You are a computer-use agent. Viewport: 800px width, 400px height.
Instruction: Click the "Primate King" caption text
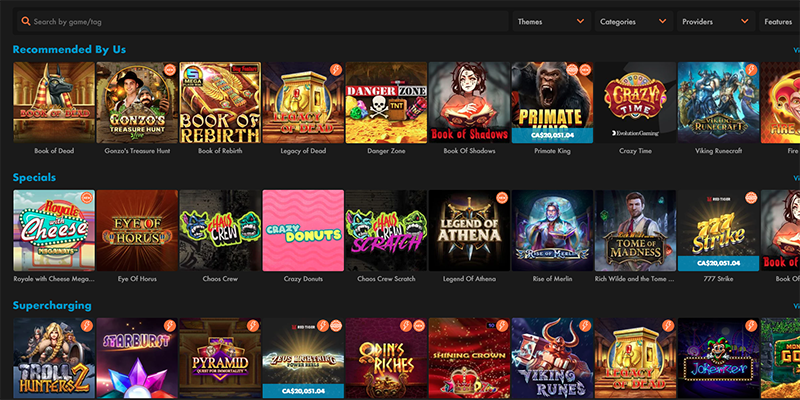tap(552, 151)
